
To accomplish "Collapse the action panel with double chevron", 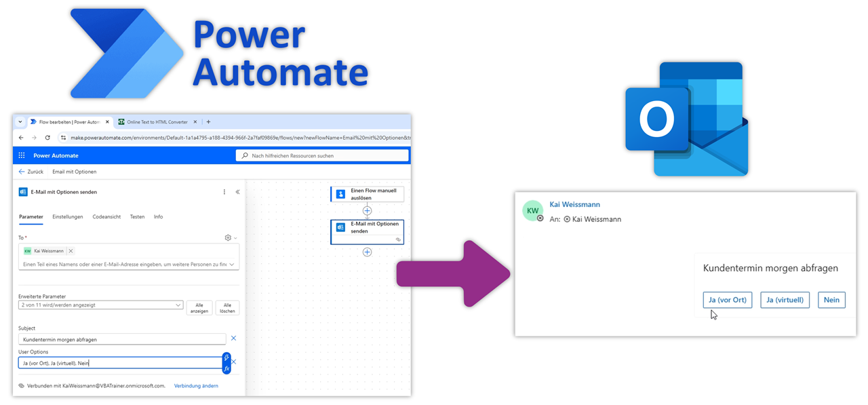I will tap(237, 192).
